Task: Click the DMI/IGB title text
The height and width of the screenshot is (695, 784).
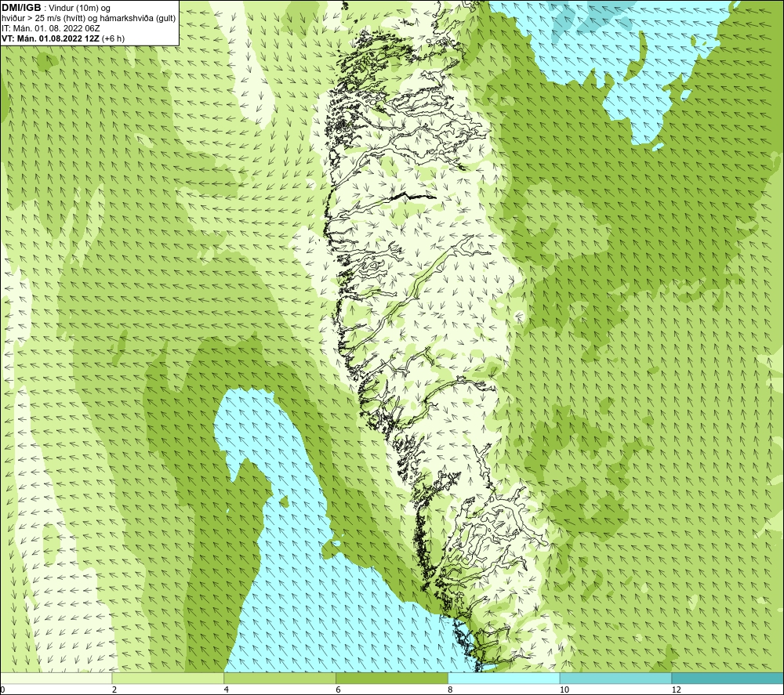Action: tap(21, 8)
